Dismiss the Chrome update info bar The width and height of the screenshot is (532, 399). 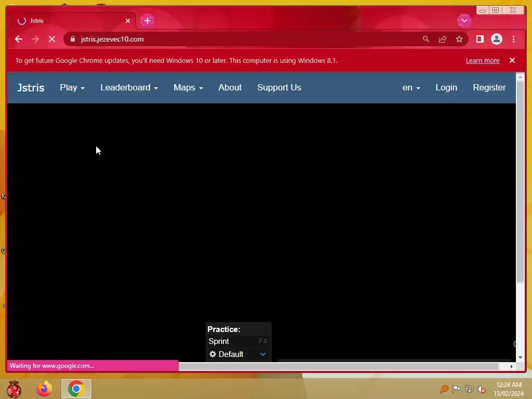pos(512,60)
